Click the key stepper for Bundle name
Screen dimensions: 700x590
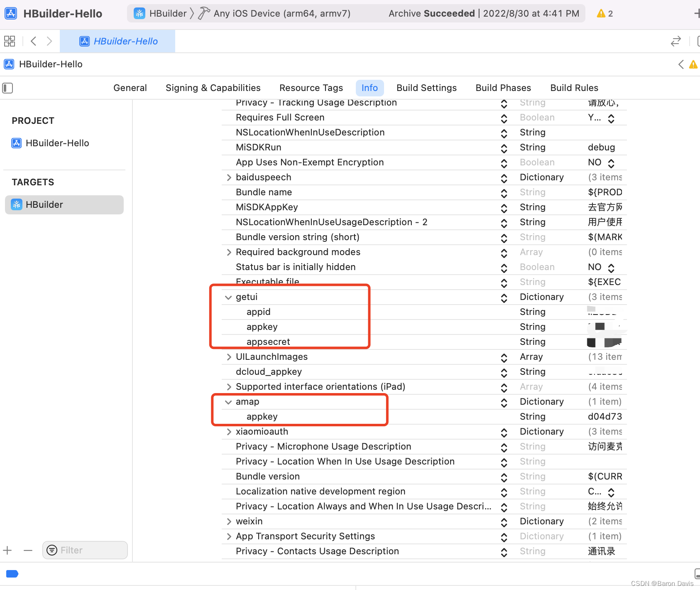[x=504, y=193]
